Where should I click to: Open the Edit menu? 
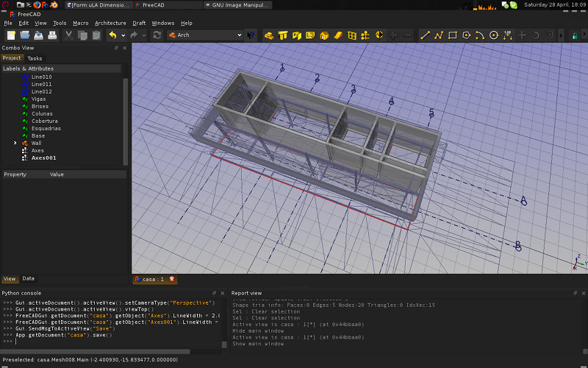24,23
